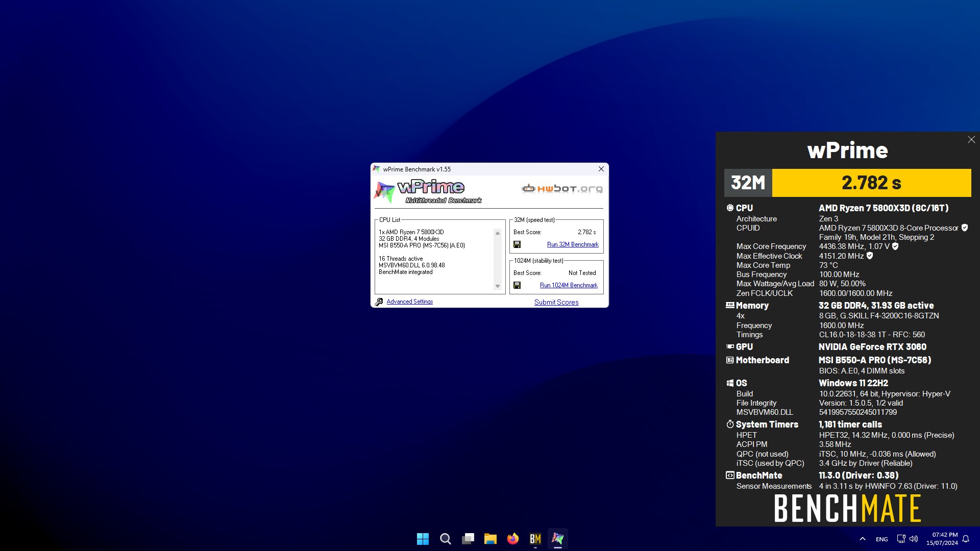Screen dimensions: 980x551
Task: Open taskbar Search
Action: click(445, 539)
